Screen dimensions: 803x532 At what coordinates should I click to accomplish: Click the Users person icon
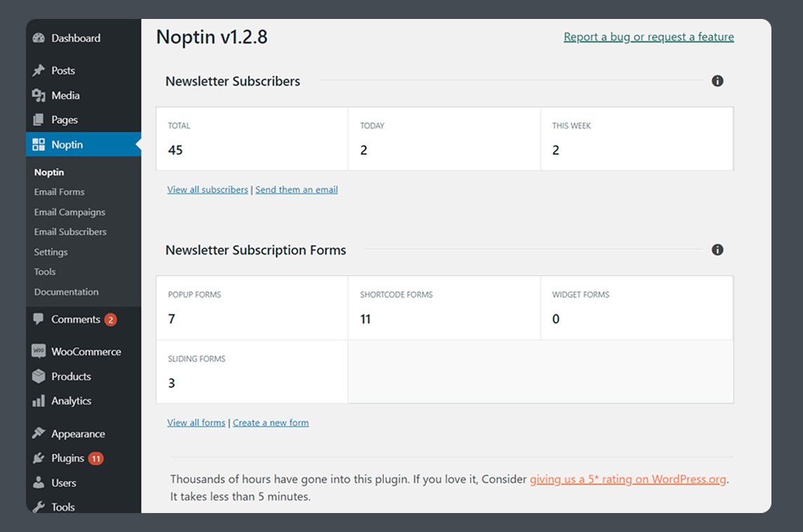tap(39, 482)
